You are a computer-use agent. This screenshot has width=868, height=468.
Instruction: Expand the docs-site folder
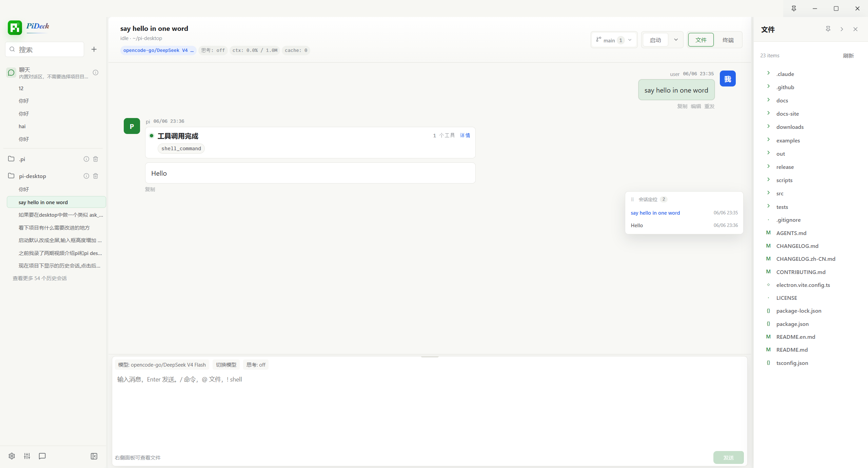(x=769, y=113)
